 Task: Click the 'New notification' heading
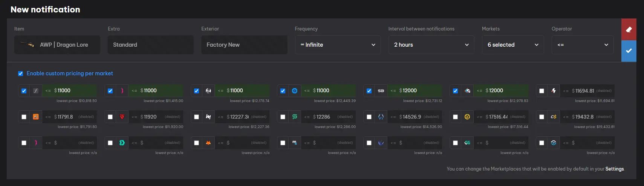tap(45, 9)
